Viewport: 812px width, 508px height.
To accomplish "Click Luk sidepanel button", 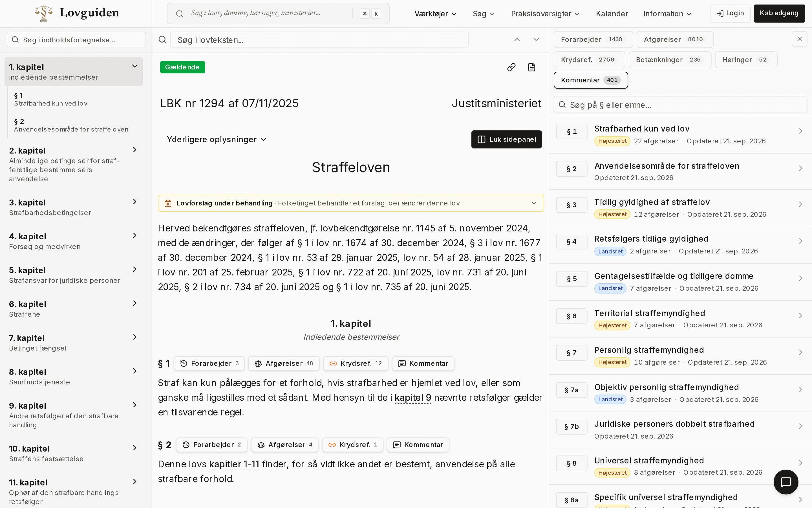I will (x=506, y=139).
